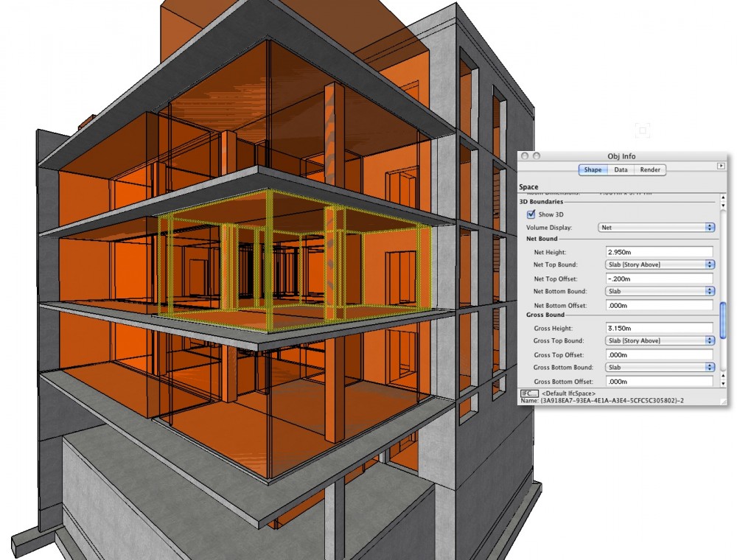Click the Gross Height field
737x560 pixels.
tap(660, 328)
